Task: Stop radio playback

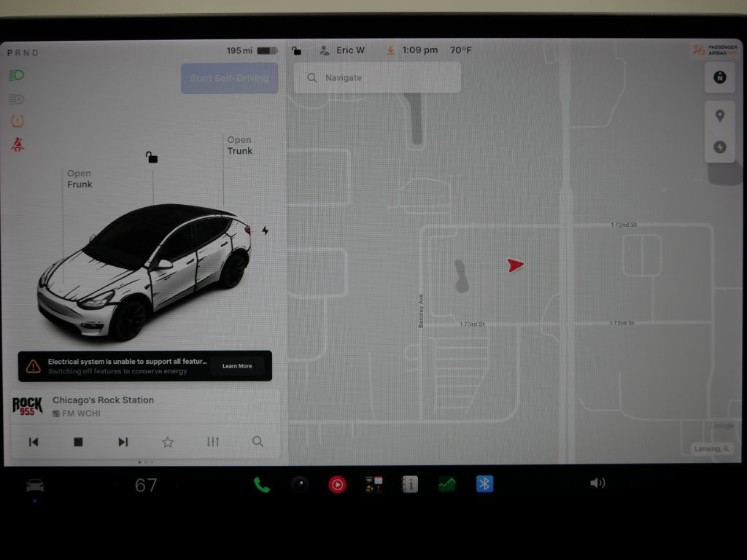Action: (x=78, y=442)
